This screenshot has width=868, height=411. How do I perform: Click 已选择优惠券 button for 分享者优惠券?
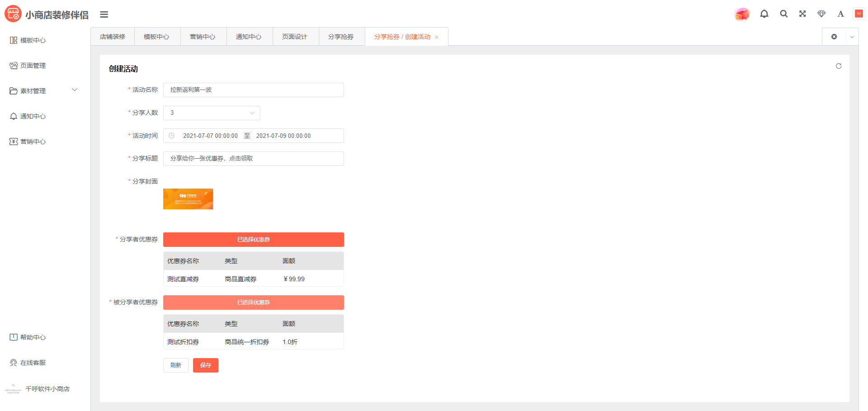coord(254,240)
